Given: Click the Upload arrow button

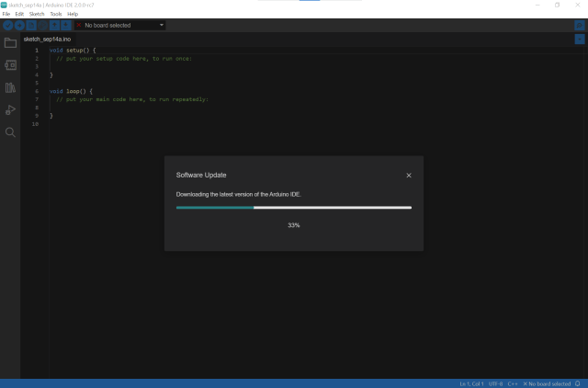Looking at the screenshot, I should [x=19, y=25].
